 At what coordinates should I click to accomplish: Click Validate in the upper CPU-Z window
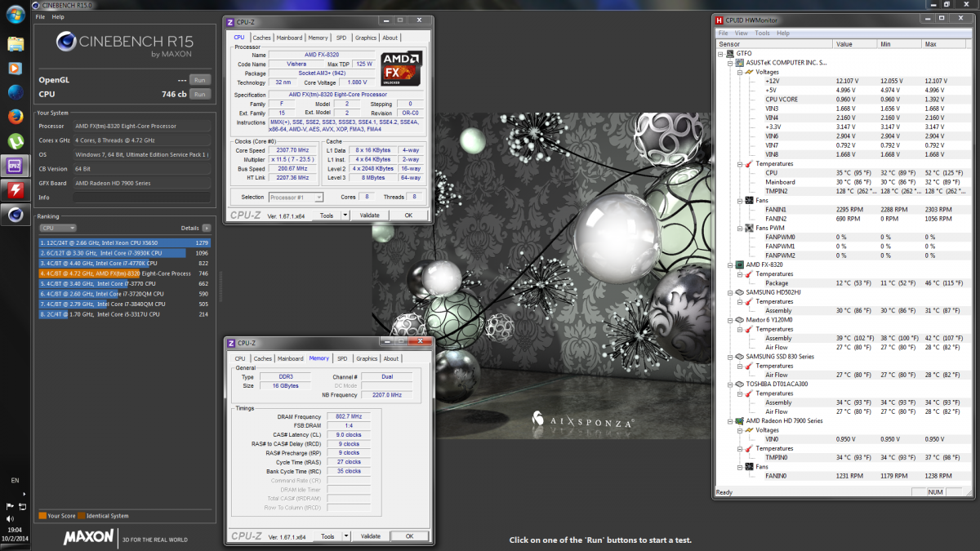[370, 215]
